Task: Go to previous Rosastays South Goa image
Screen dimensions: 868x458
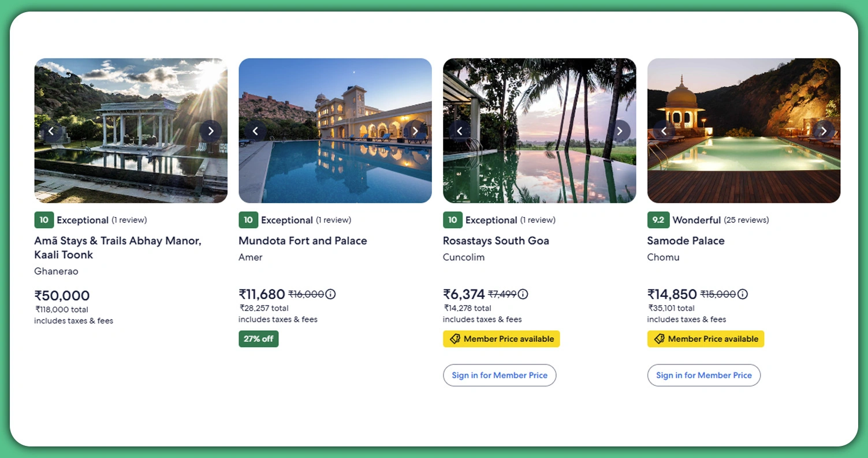Action: (460, 131)
